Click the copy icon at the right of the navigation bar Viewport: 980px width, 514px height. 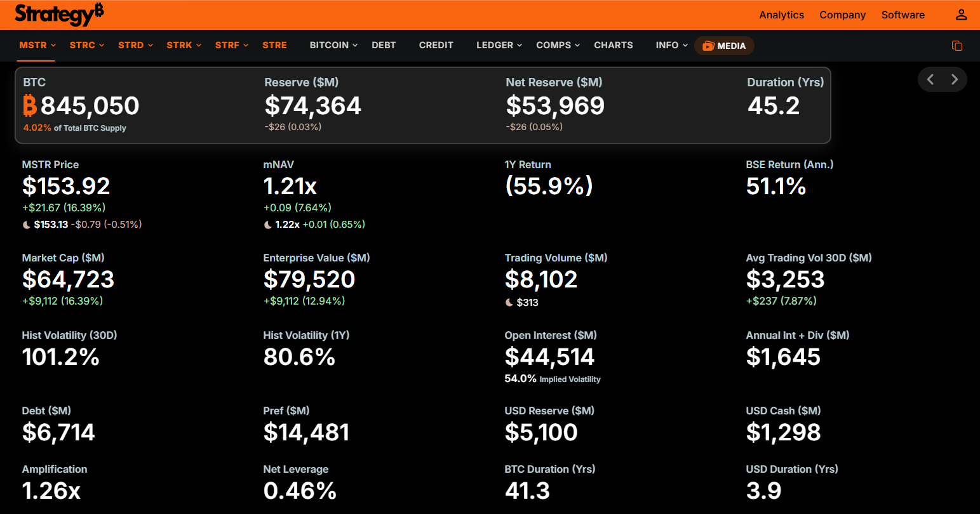tap(957, 46)
